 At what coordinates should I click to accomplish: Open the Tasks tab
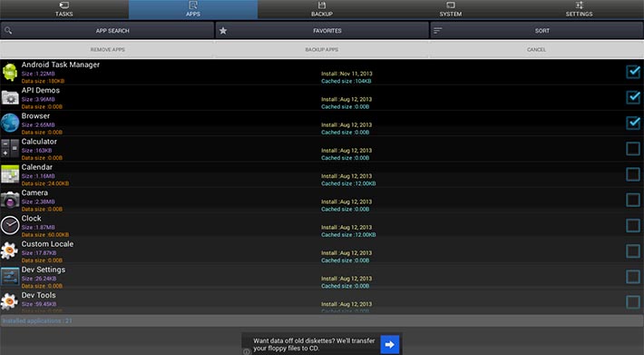point(64,9)
